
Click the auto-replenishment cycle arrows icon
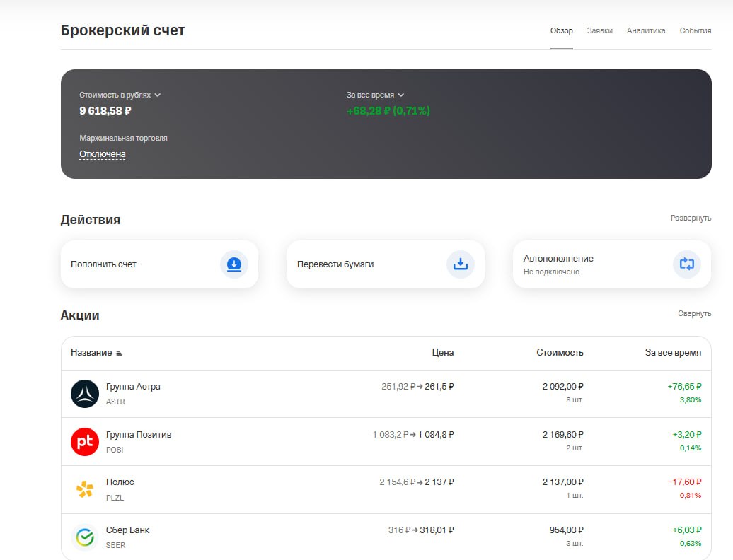coord(687,264)
